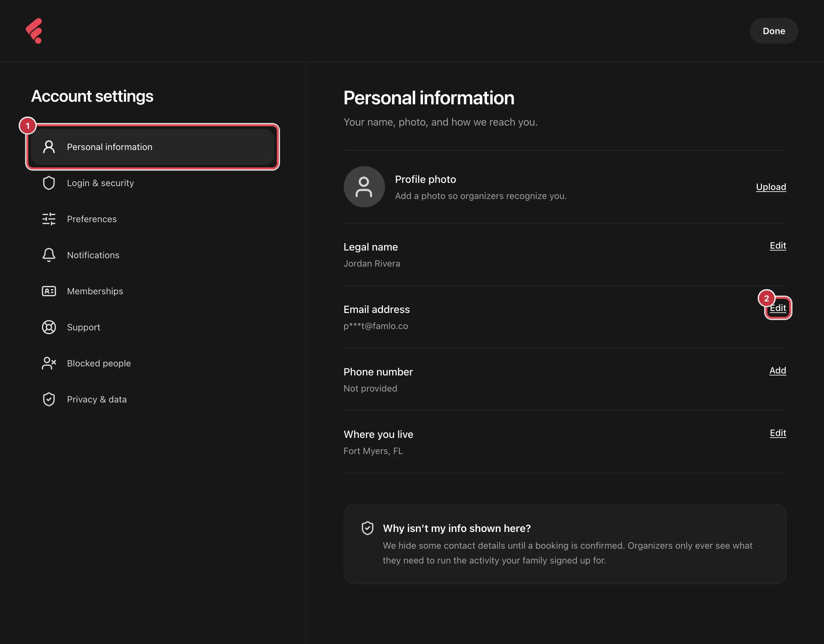Select Support in account settings

click(153, 327)
